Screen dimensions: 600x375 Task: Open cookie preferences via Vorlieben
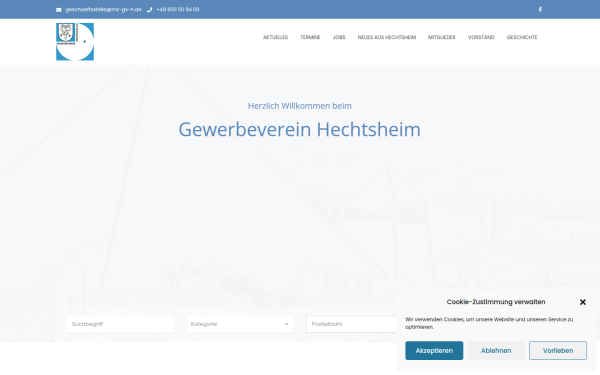(x=558, y=351)
